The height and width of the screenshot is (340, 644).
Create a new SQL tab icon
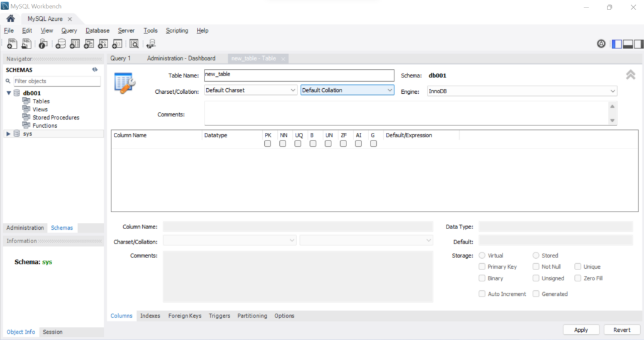pyautogui.click(x=12, y=43)
